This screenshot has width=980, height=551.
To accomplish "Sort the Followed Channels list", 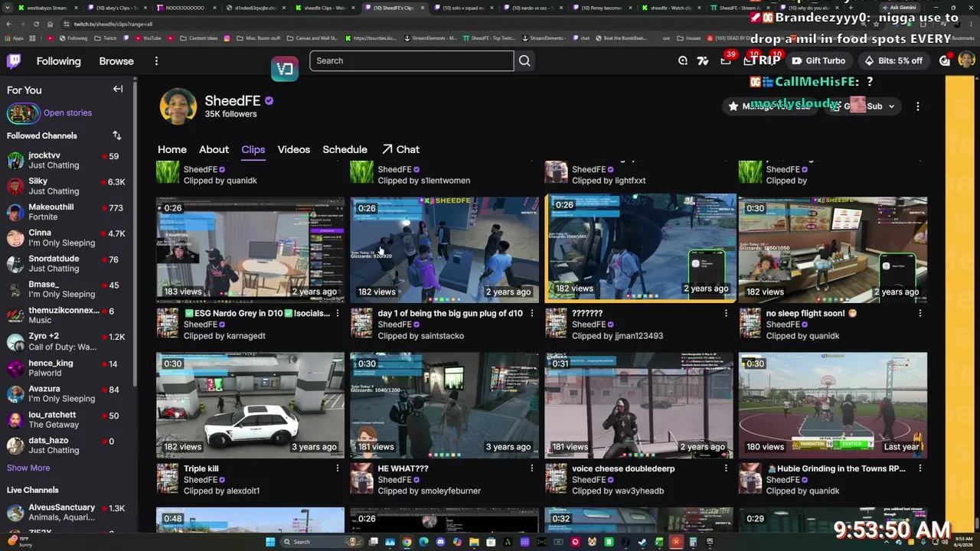I will pos(117,135).
